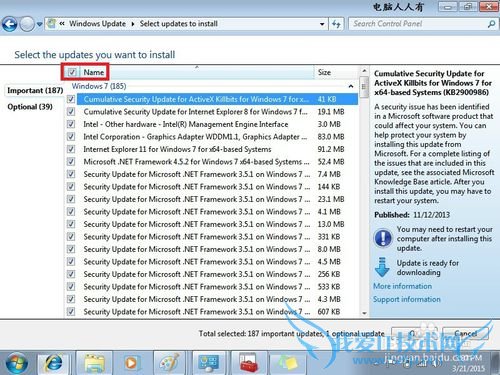Open the recent pages dropdown arrow
This screenshot has width=500, height=375.
[40, 25]
